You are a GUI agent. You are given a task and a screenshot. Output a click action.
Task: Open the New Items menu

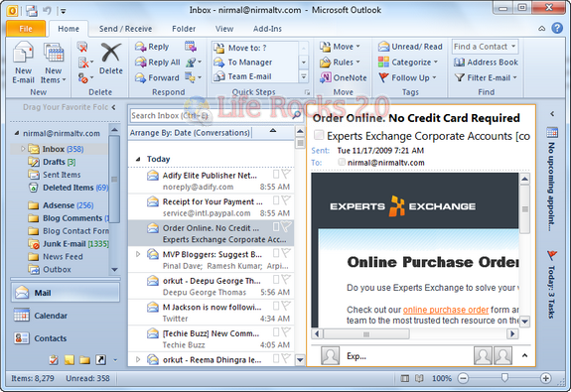54,63
